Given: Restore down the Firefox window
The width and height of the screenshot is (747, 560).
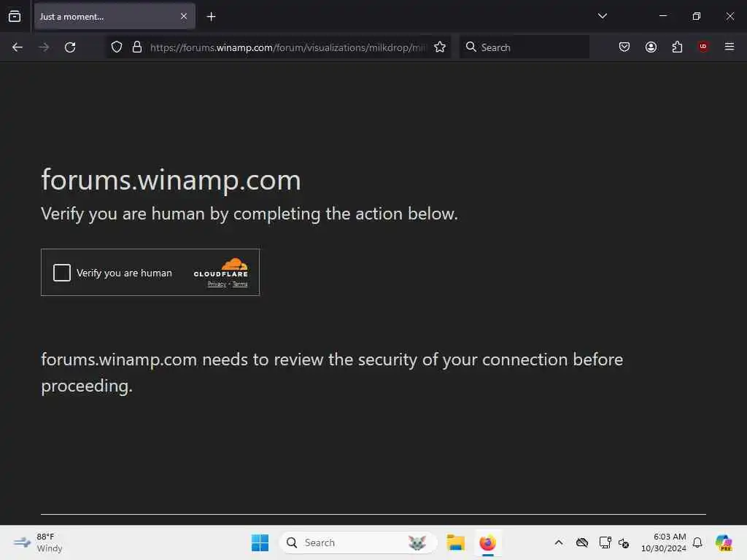Looking at the screenshot, I should pos(697,16).
